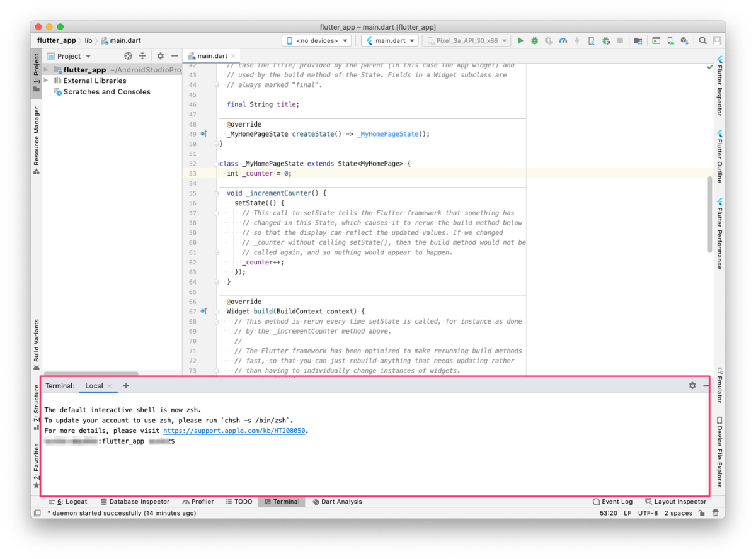Open the Flutter Inspector side panel
Screen dimensions: 756x559
point(719,86)
